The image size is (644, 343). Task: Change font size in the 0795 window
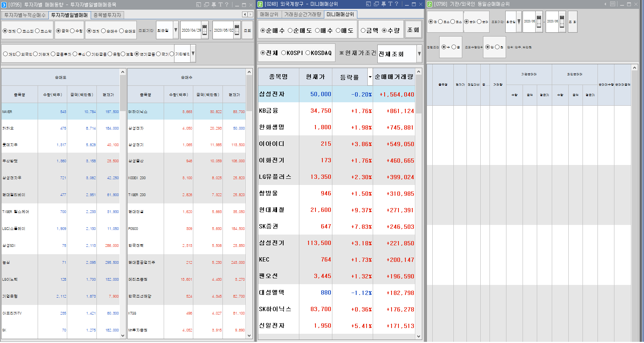[221, 5]
